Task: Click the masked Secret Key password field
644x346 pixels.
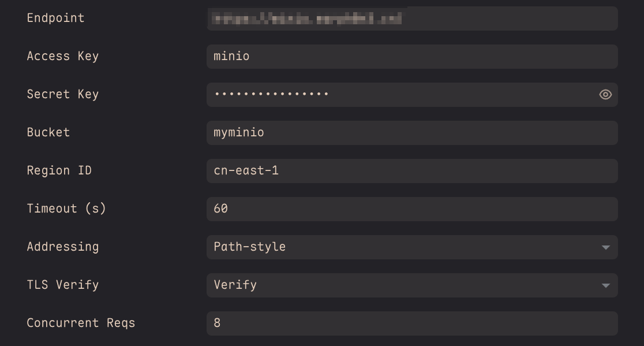Action: pyautogui.click(x=398, y=95)
